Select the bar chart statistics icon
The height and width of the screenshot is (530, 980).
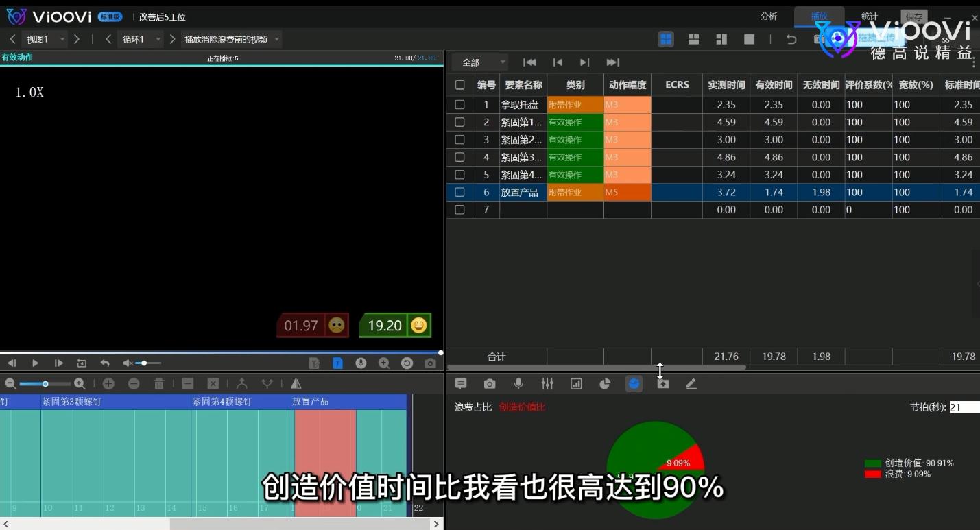(576, 383)
